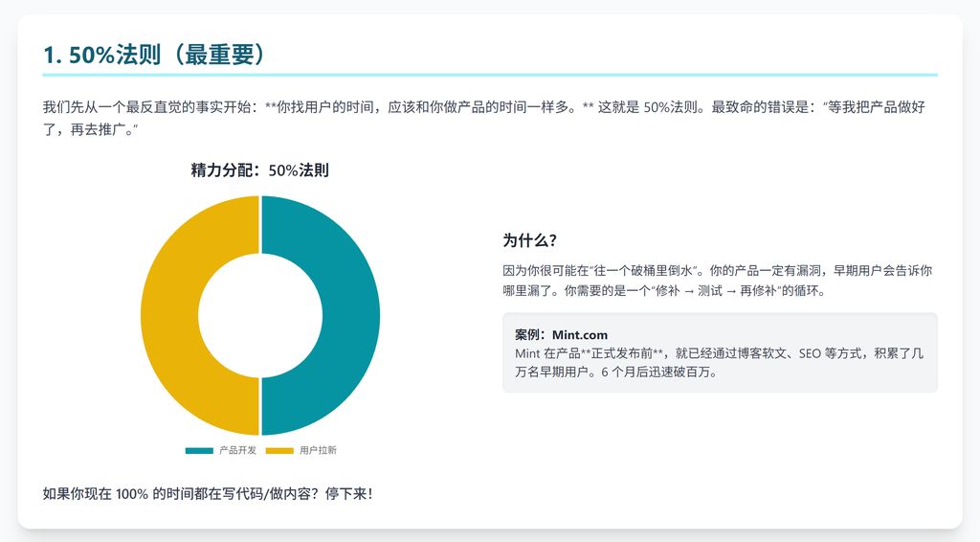Open the 案例：Mint.com title
This screenshot has height=542, width=980.
(x=561, y=335)
